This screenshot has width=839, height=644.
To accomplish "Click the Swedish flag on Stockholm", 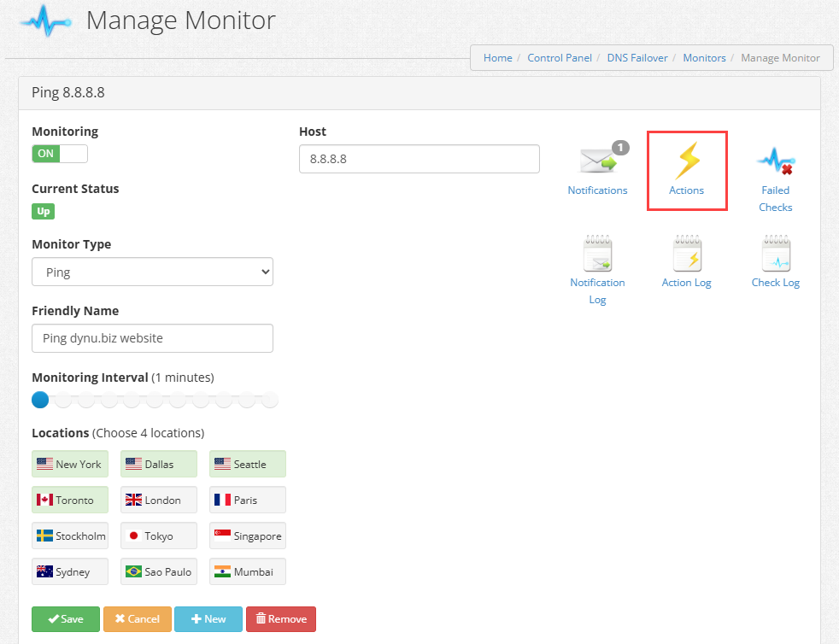I will point(45,536).
